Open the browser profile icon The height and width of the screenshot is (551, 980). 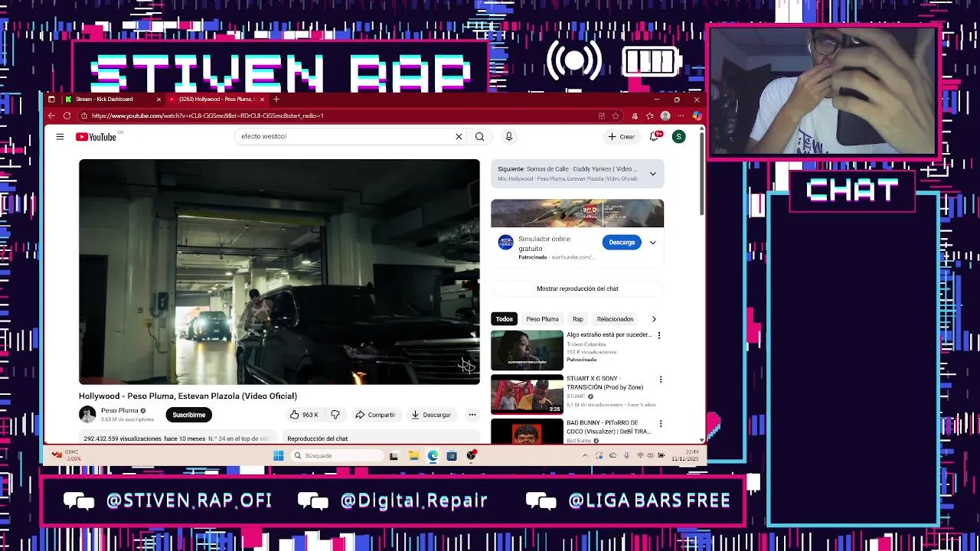click(x=665, y=116)
